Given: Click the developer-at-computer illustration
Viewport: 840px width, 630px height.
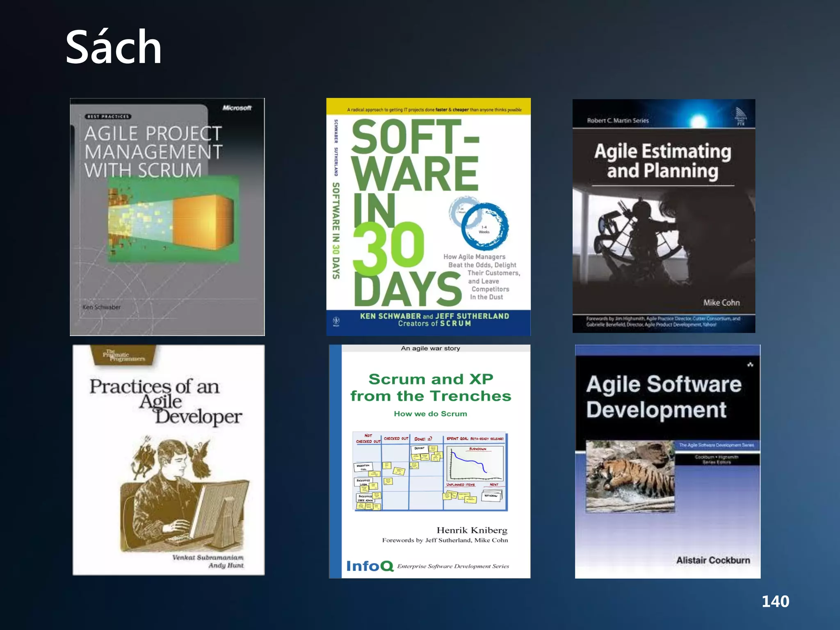Looking at the screenshot, I should click(x=185, y=494).
